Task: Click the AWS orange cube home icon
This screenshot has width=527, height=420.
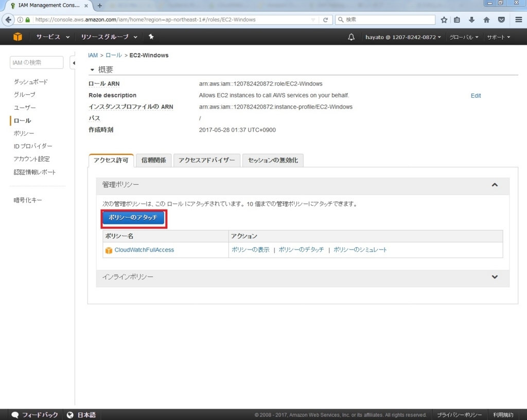Action: [x=17, y=37]
